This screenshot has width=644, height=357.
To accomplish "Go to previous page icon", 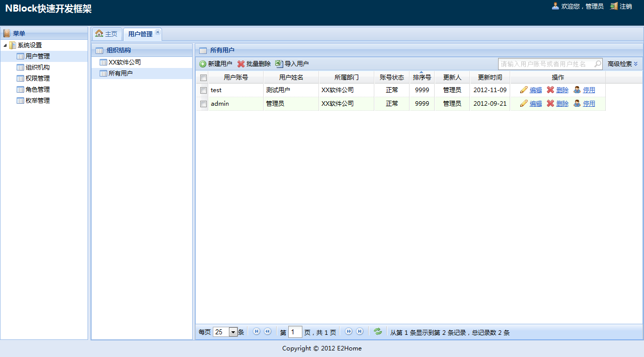I will [x=268, y=331].
